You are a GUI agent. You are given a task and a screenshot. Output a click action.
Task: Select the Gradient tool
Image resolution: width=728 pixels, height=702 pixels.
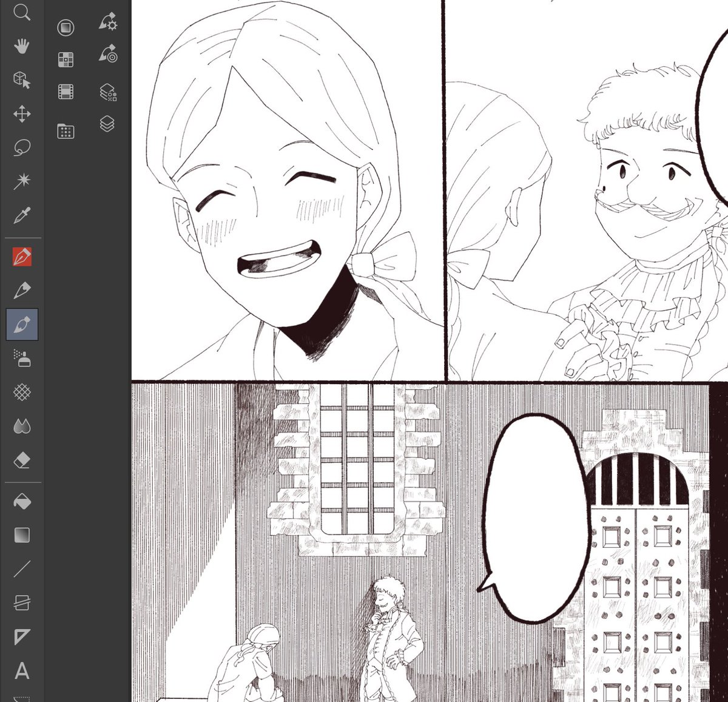tap(22, 535)
